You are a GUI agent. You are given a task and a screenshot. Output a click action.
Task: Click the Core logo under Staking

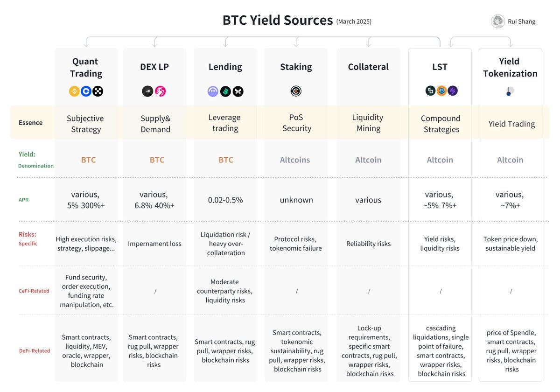point(296,91)
